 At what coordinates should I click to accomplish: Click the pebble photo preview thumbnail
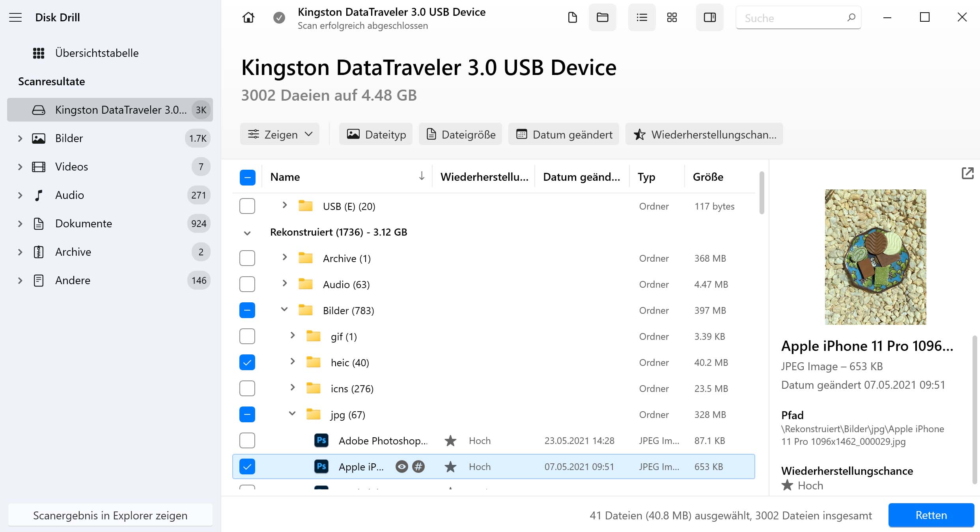[x=875, y=257]
